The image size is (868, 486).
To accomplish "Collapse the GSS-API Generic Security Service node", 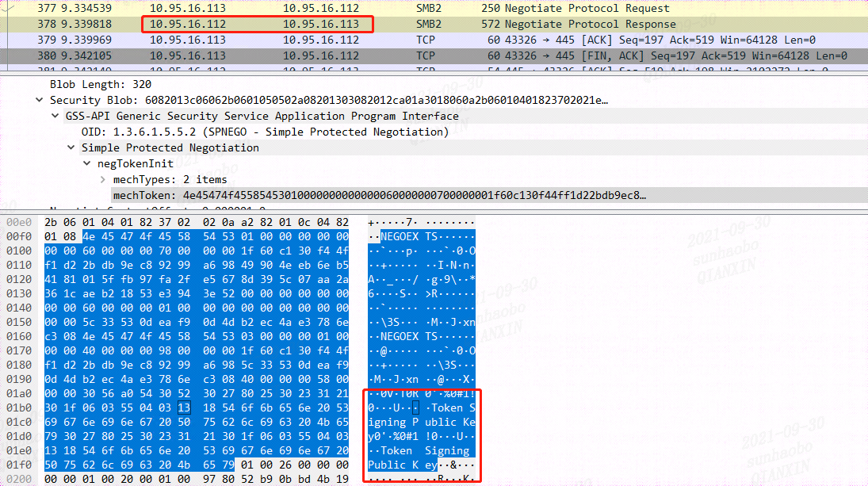I will point(54,115).
